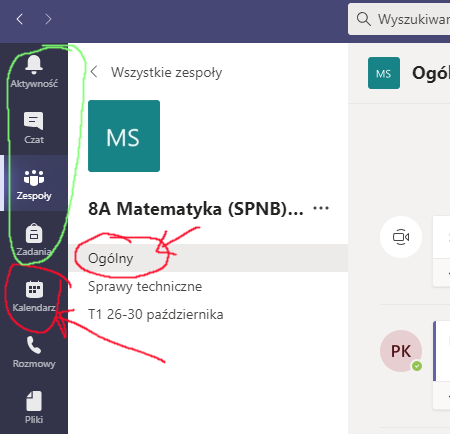Go back with the left arrow
This screenshot has width=450, height=434.
pyautogui.click(x=20, y=19)
